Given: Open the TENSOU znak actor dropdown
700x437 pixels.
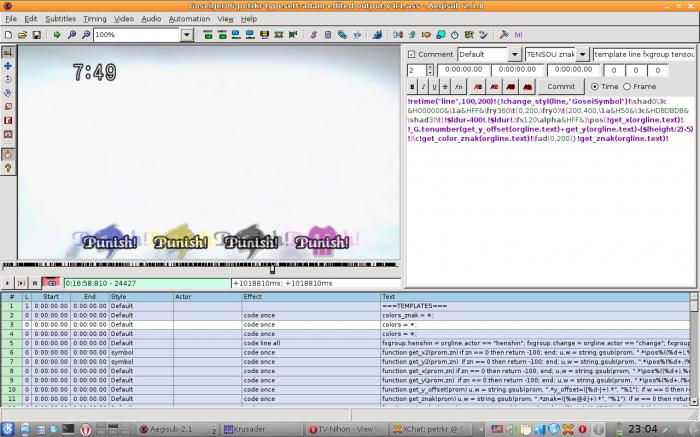Looking at the screenshot, I should coord(582,54).
